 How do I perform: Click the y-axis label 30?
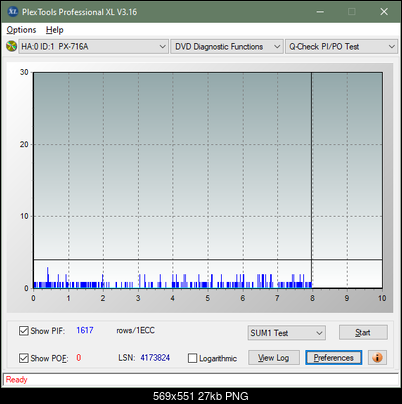click(24, 72)
